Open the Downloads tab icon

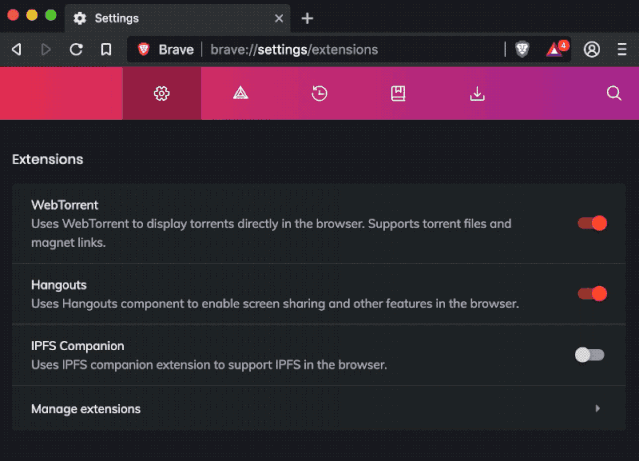(477, 93)
